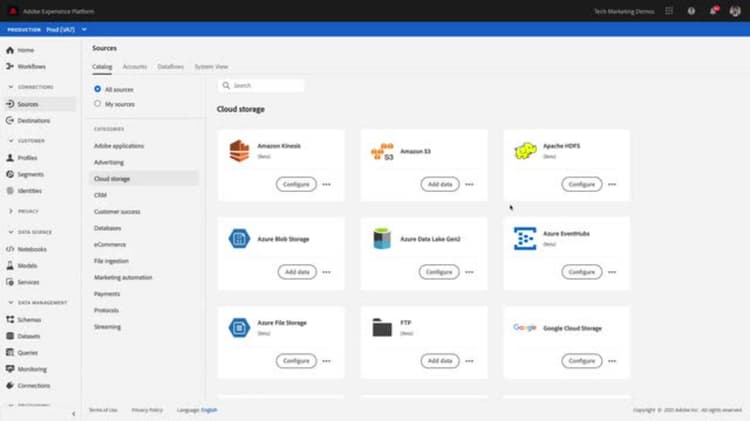Switch to the Dataflows tab
750x421 pixels.
(171, 66)
